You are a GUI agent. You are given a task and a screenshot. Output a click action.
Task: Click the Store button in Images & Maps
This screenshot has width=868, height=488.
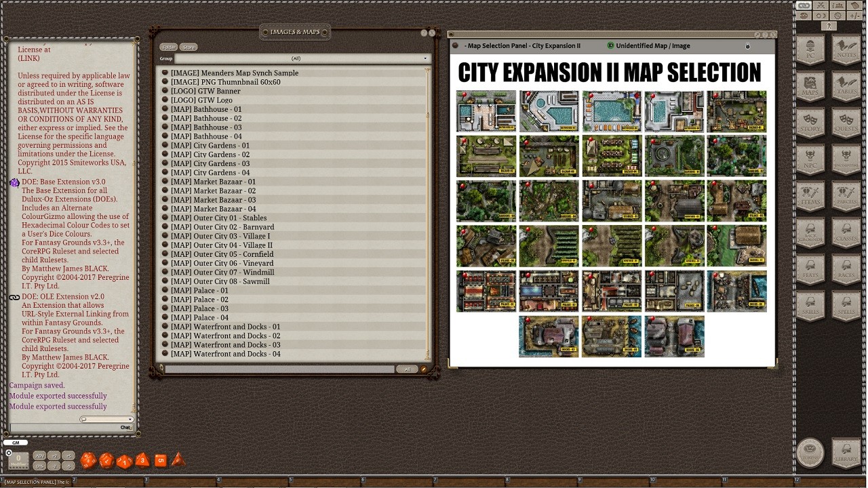tap(189, 47)
